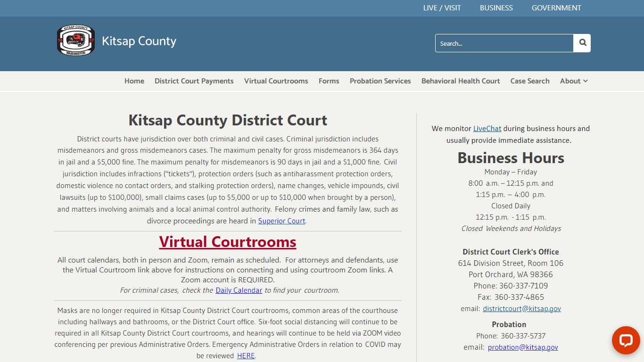
Task: Expand the About menu chevron
Action: [x=586, y=81]
